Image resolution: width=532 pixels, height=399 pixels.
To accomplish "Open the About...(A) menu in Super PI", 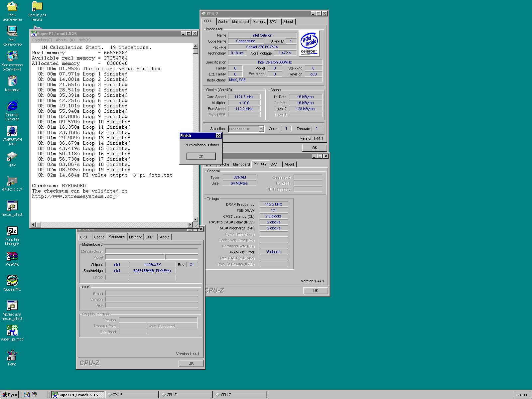I will [65, 40].
